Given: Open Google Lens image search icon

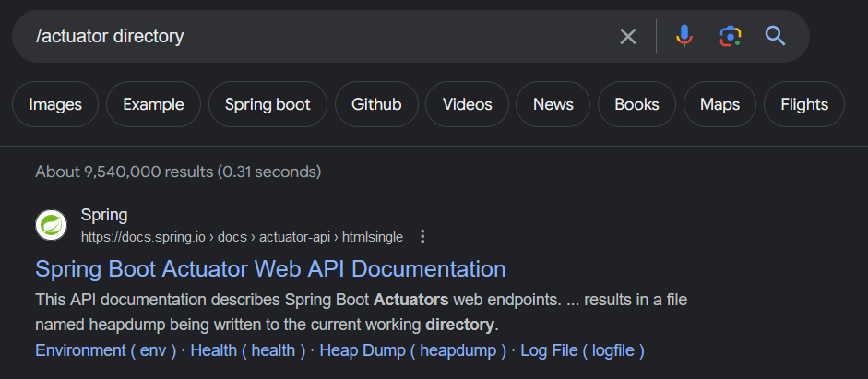Looking at the screenshot, I should (x=731, y=36).
